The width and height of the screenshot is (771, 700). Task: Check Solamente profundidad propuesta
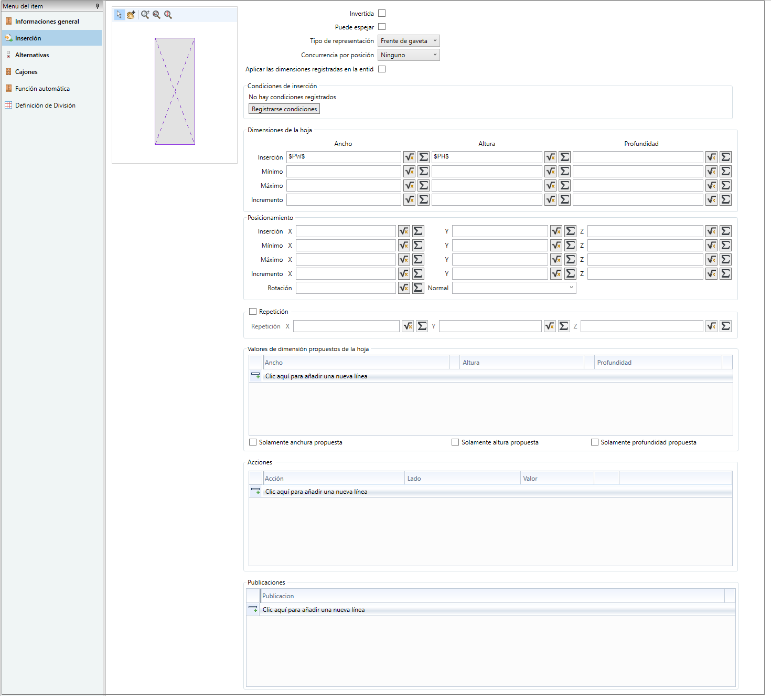coord(595,442)
